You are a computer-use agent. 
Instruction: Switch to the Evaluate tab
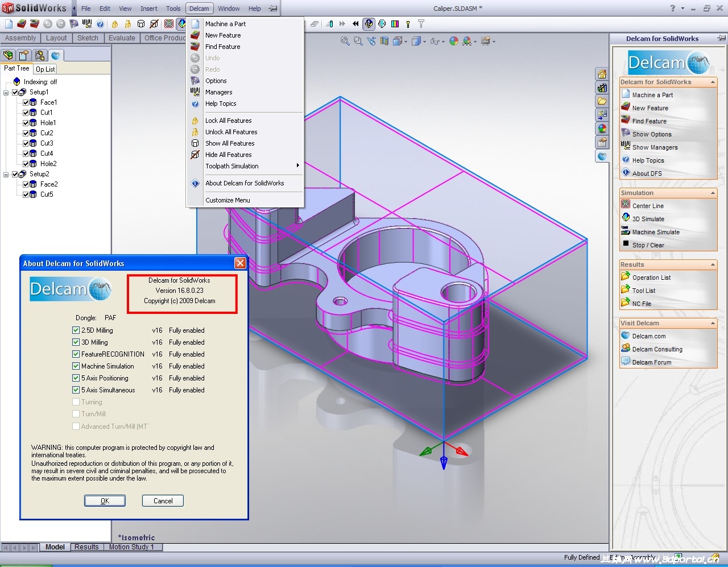122,38
